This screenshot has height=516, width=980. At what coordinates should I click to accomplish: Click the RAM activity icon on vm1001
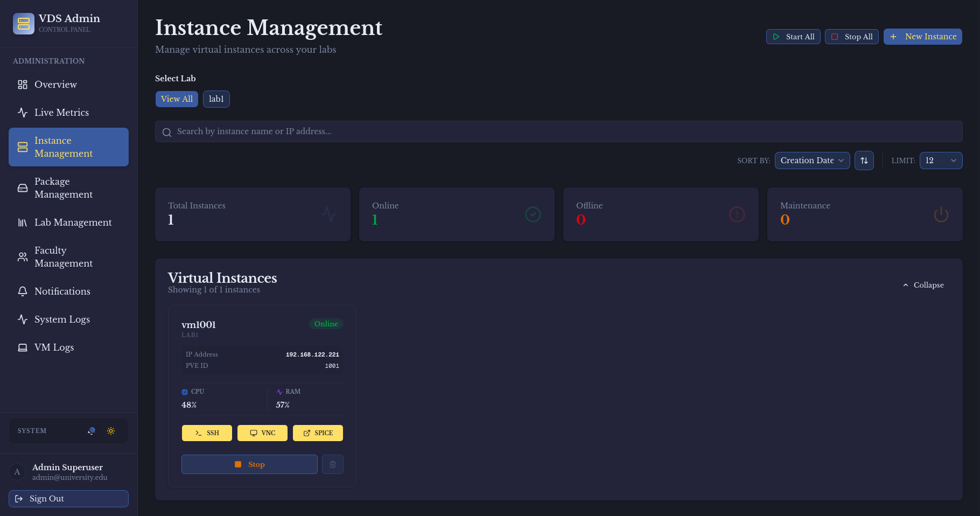279,392
